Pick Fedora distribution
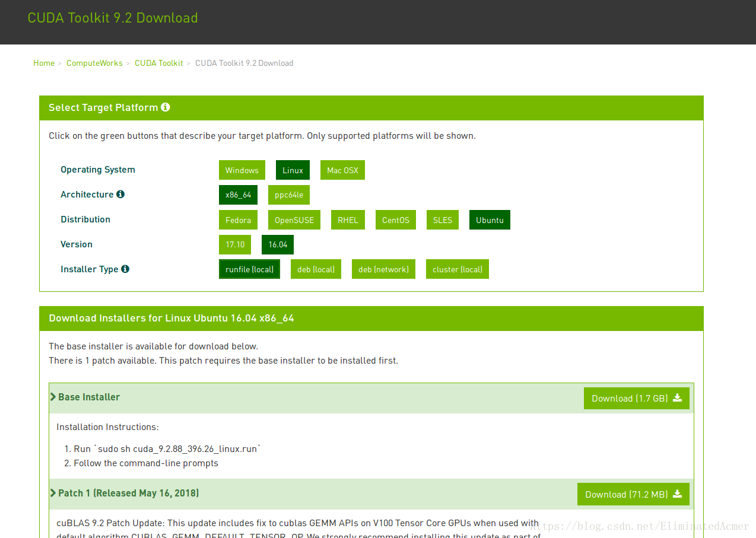The image size is (756, 538). point(238,220)
